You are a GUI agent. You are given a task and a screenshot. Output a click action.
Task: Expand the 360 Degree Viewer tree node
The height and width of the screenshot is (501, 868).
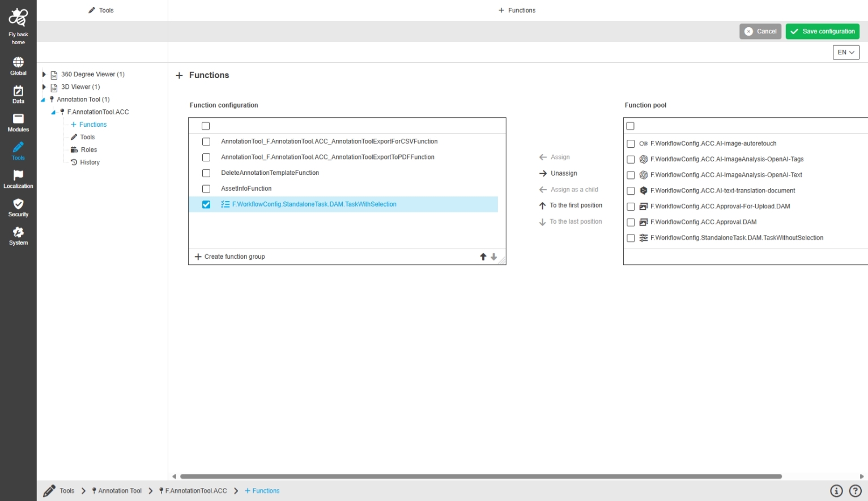[x=44, y=74]
